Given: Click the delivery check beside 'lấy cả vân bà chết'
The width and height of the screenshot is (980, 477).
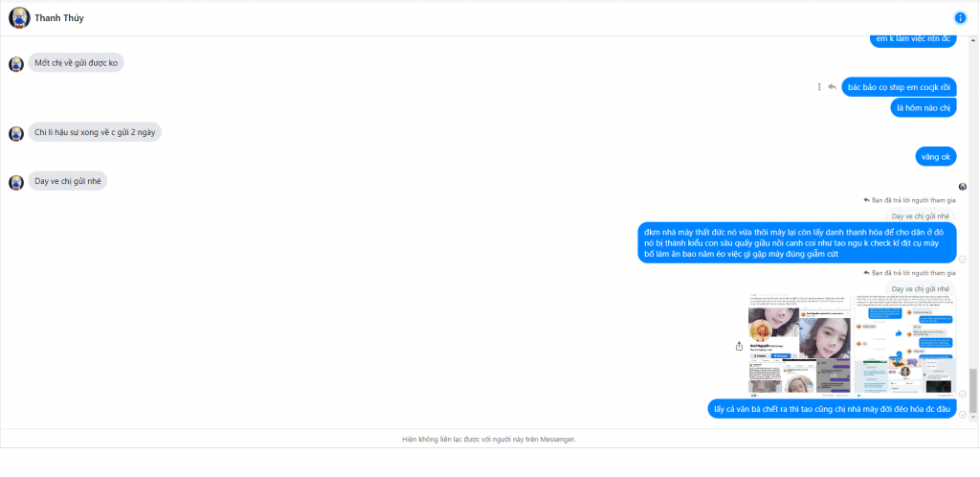Looking at the screenshot, I should pos(963,415).
